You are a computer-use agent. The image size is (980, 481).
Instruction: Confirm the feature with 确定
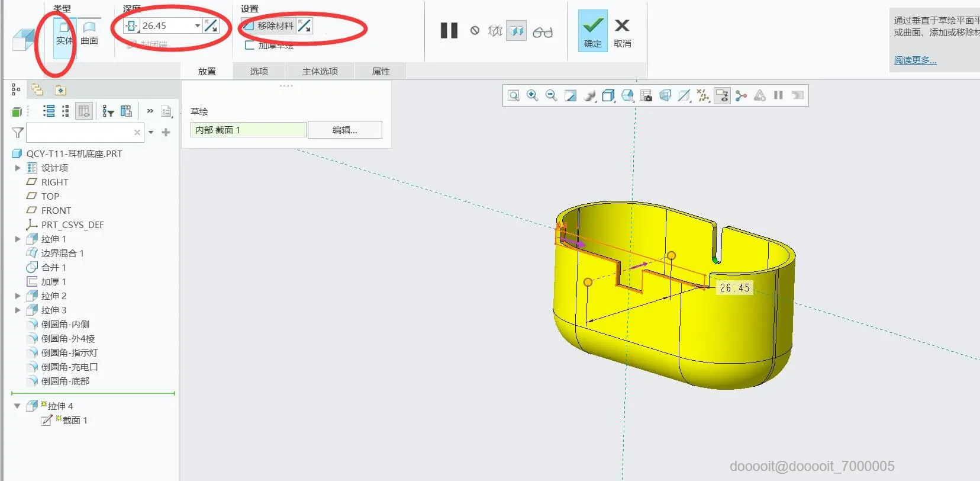tap(593, 31)
